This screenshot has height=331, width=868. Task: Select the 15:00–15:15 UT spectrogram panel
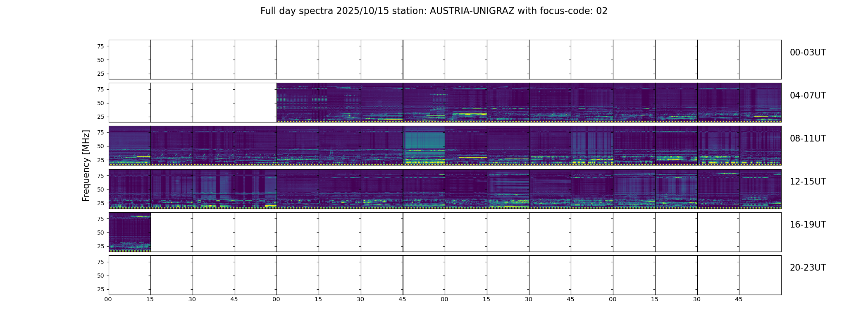(634, 189)
